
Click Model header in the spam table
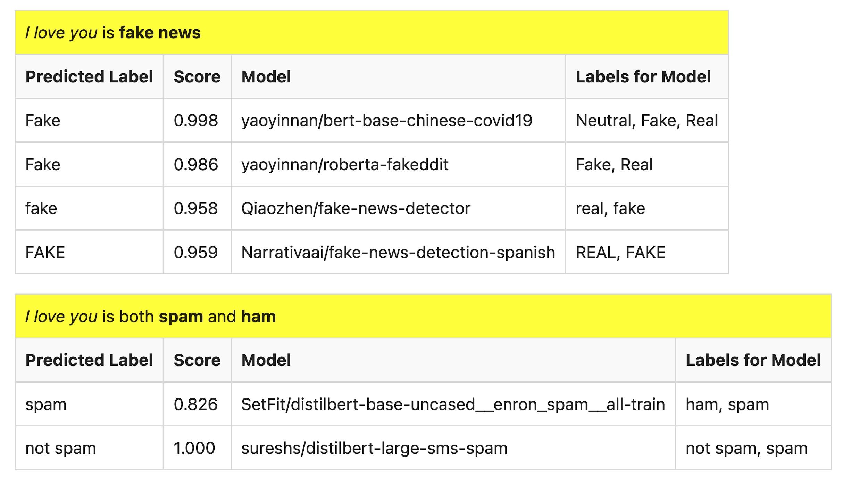pos(266,360)
